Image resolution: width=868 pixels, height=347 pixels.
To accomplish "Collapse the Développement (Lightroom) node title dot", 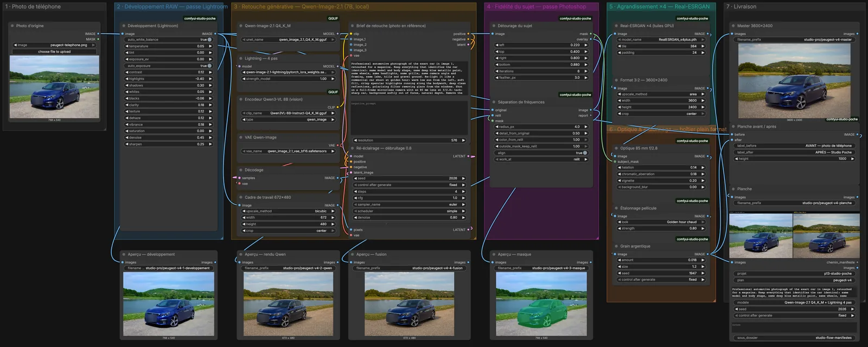I will [x=124, y=26].
